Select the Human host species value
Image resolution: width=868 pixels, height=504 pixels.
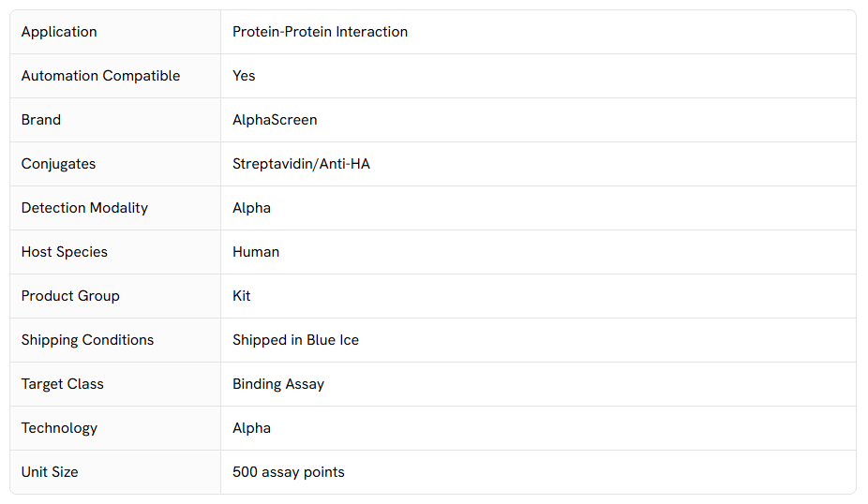coord(256,252)
